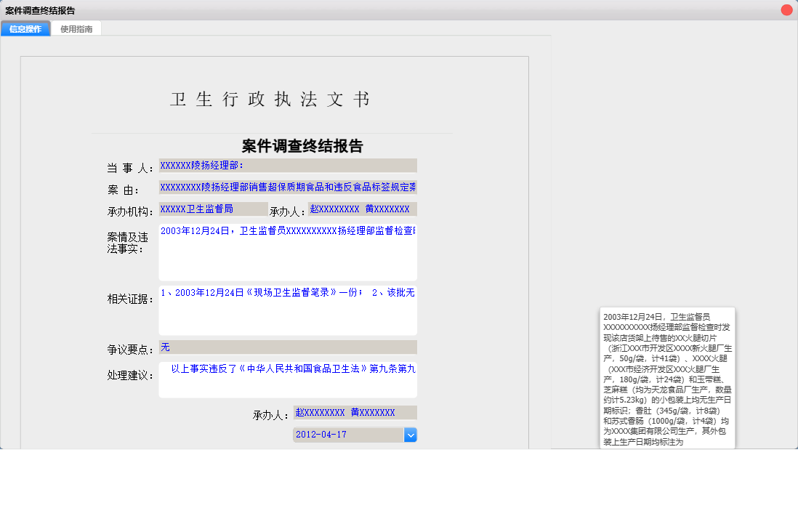This screenshot has width=798, height=532.
Task: Click the 承办机构 field showing 卫生监督局
Action: [x=213, y=209]
